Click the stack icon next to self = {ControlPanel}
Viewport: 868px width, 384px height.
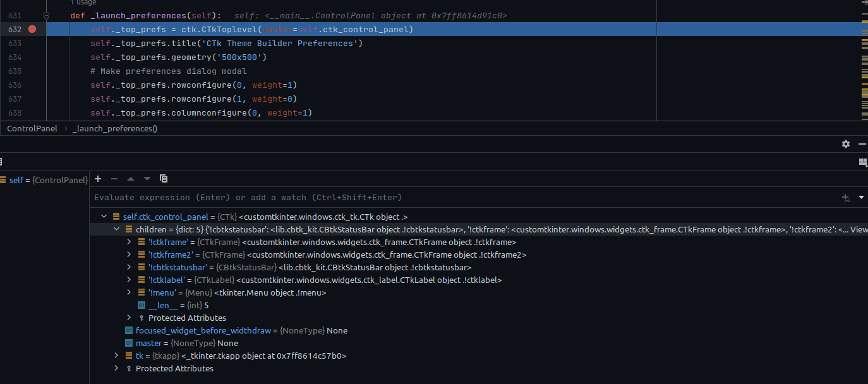pos(5,180)
